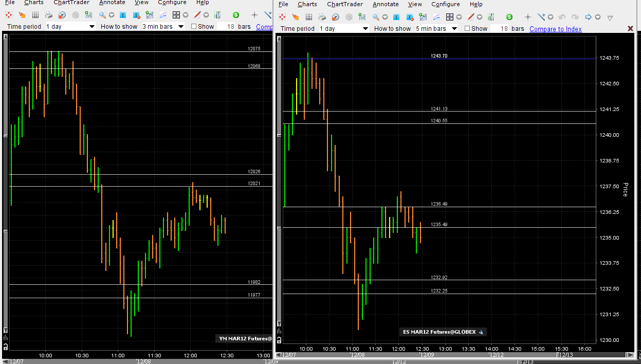
Task: Click the wavy study lines icon in YM chart
Action: pyautogui.click(x=163, y=15)
